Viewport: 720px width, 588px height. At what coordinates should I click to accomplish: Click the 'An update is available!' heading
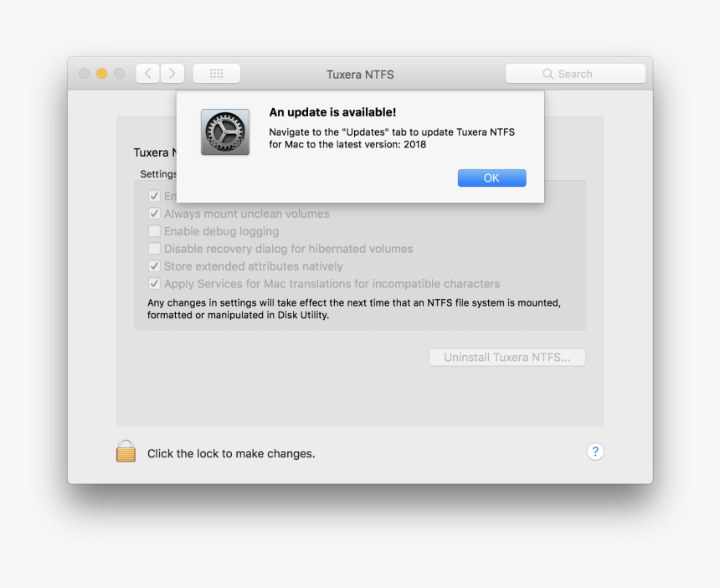[x=332, y=112]
